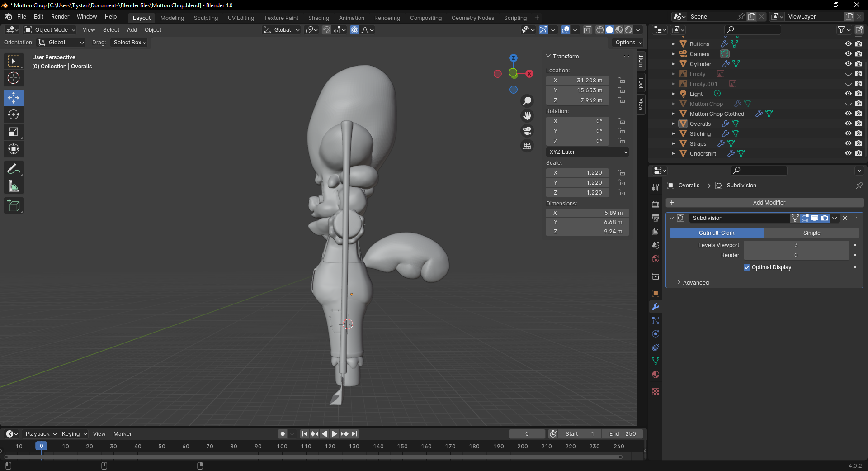Activate the Add Cube tool
This screenshot has width=868, height=471.
[14, 206]
